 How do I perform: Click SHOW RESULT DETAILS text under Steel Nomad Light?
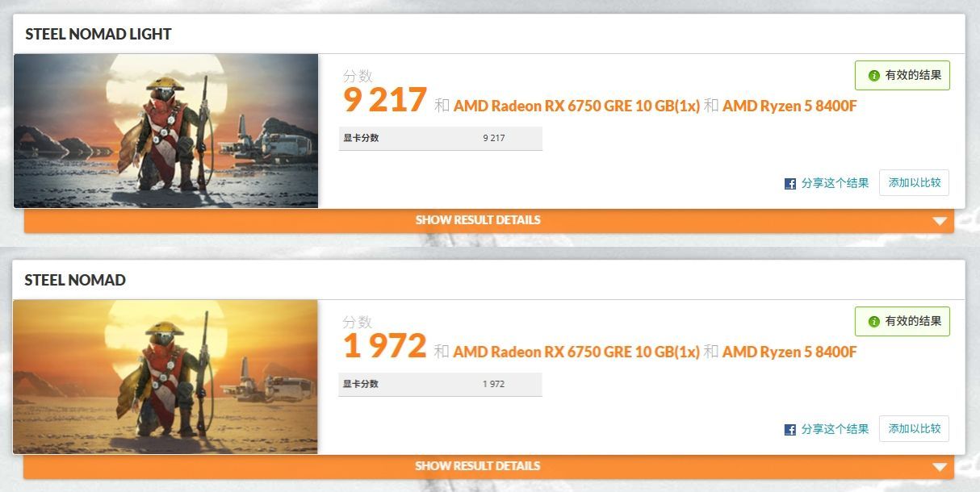(x=478, y=220)
